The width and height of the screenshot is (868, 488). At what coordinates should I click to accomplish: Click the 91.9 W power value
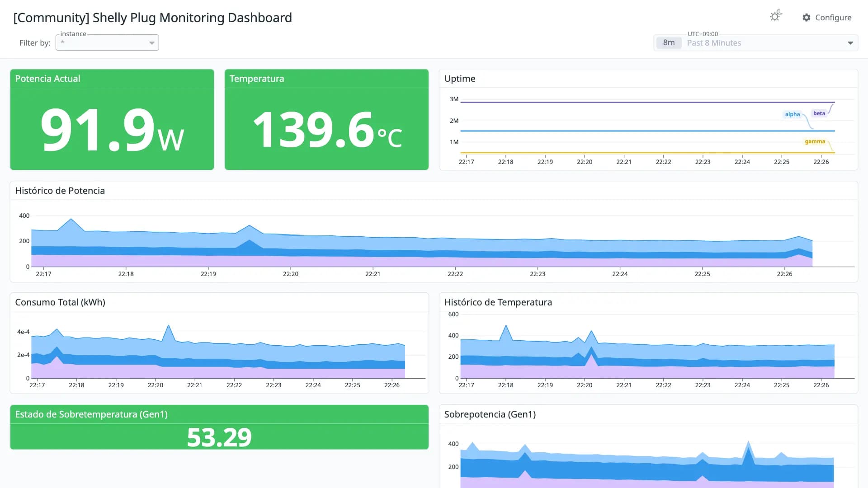[x=112, y=130]
